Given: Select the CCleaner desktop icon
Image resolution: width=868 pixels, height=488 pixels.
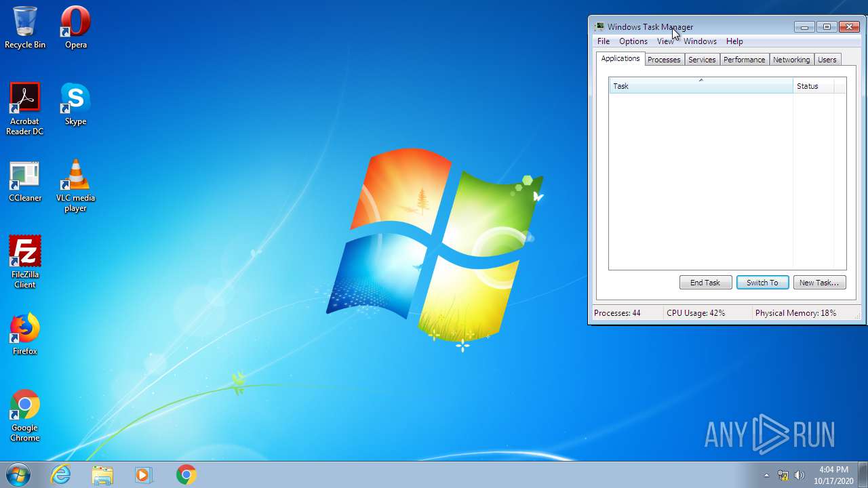Looking at the screenshot, I should (x=25, y=182).
